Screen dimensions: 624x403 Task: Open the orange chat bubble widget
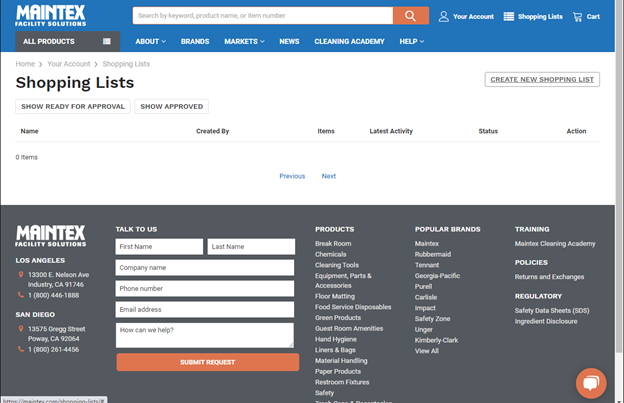591,383
